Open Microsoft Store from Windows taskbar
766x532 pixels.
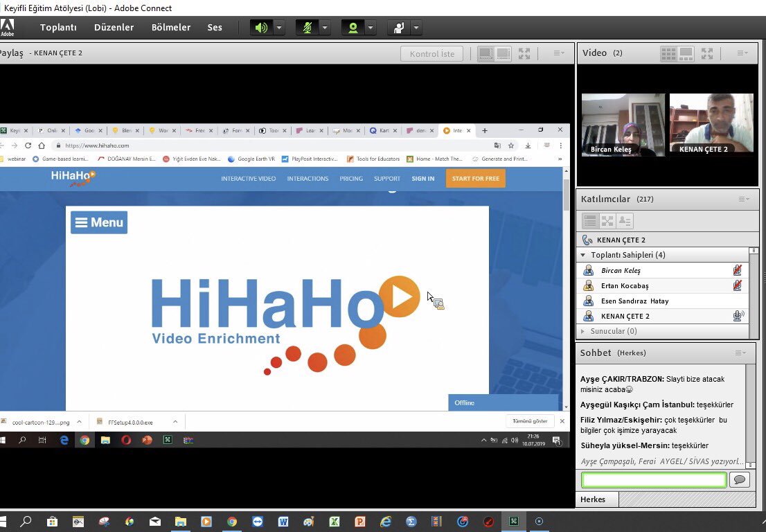52,521
